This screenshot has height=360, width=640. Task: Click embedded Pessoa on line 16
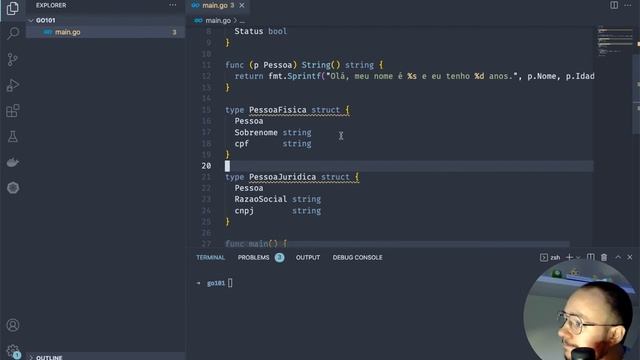click(x=249, y=121)
